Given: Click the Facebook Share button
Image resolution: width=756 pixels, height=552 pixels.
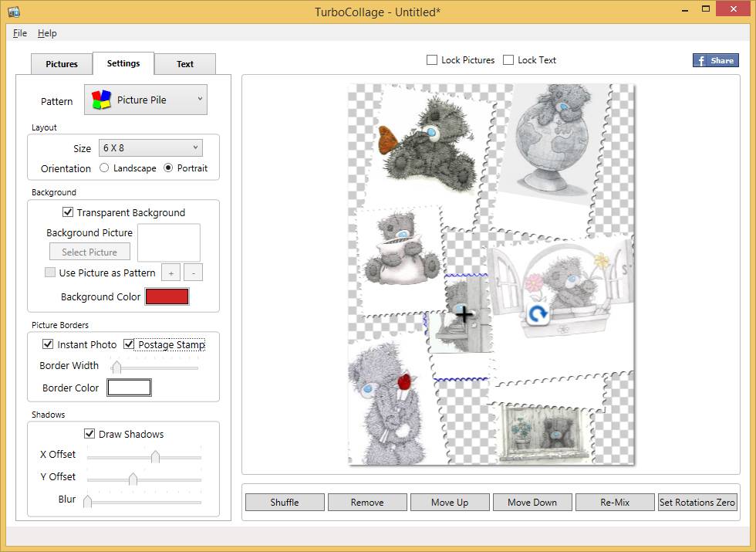Looking at the screenshot, I should click(716, 60).
